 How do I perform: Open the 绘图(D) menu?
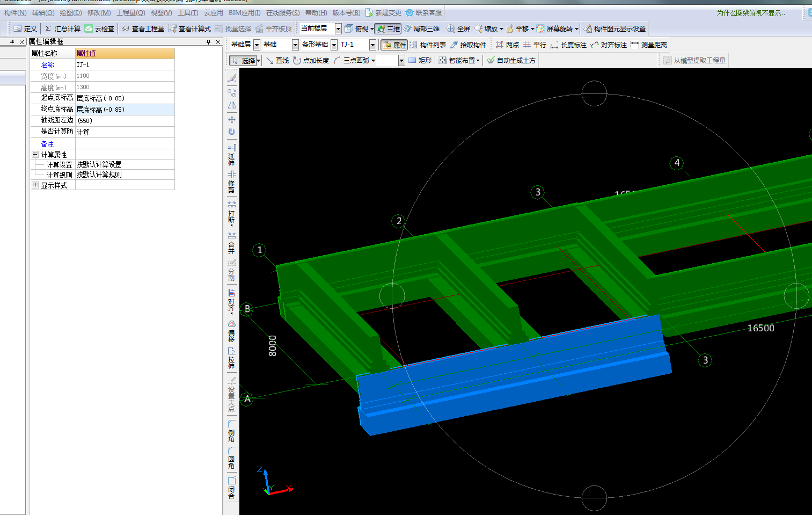tap(71, 13)
